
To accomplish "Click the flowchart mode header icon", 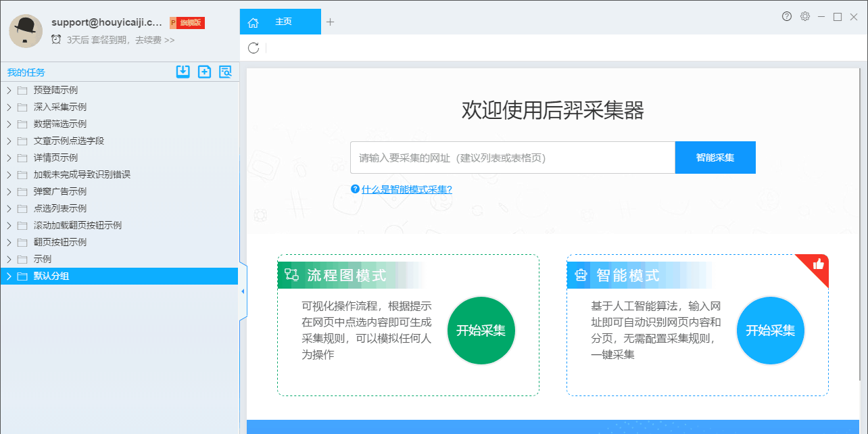I will (x=291, y=274).
